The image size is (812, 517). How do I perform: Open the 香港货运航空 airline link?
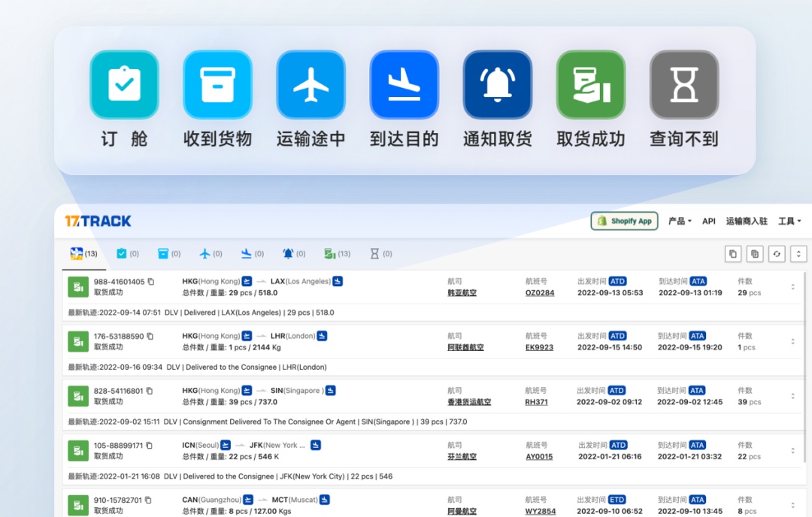469,402
